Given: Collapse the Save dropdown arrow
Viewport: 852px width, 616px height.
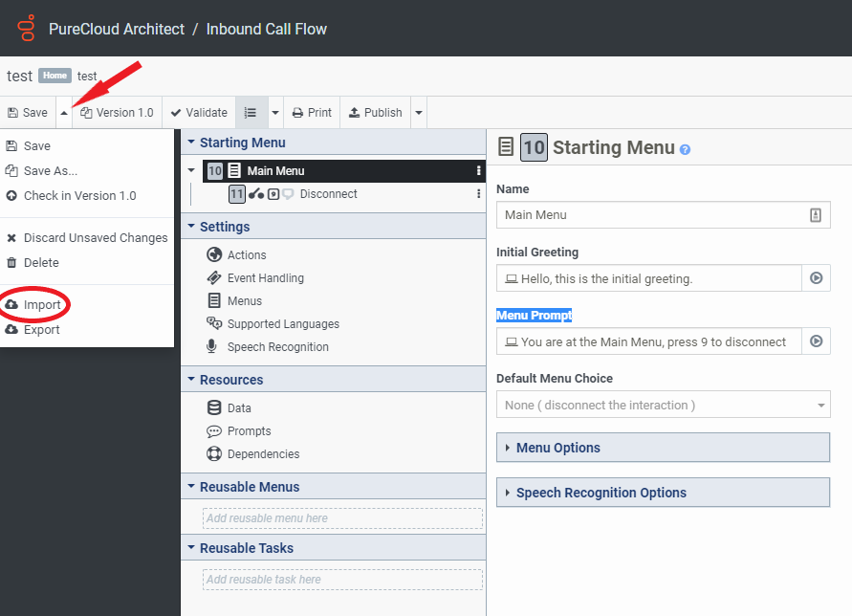Looking at the screenshot, I should (64, 113).
